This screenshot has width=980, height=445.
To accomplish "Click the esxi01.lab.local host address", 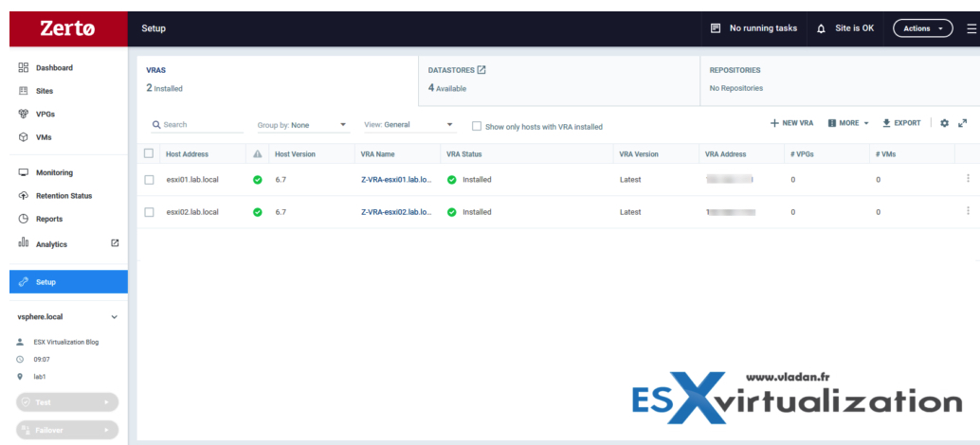I will click(x=192, y=180).
